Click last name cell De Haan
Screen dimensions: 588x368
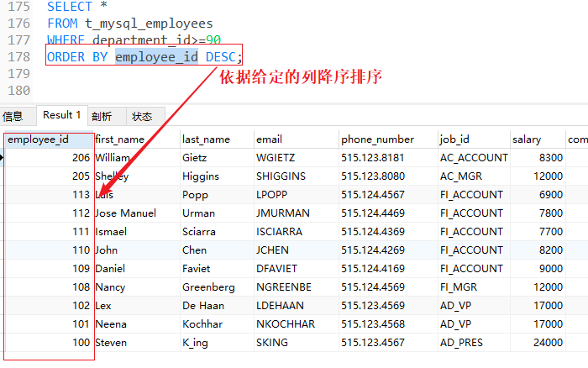coord(217,305)
